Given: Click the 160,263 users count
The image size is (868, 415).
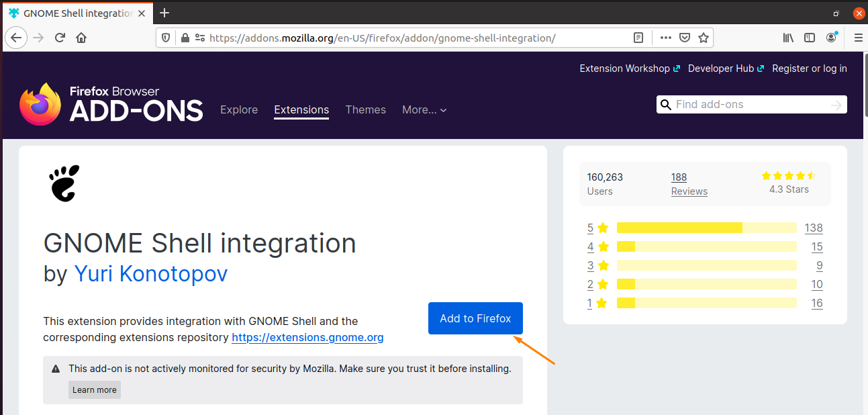Looking at the screenshot, I should (x=605, y=177).
